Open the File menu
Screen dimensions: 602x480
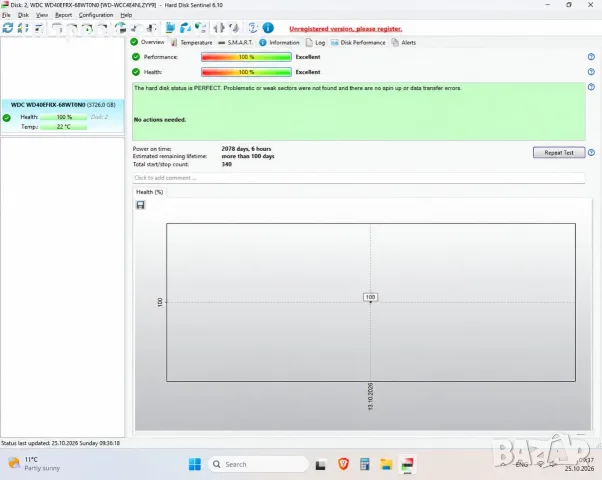tap(6, 15)
